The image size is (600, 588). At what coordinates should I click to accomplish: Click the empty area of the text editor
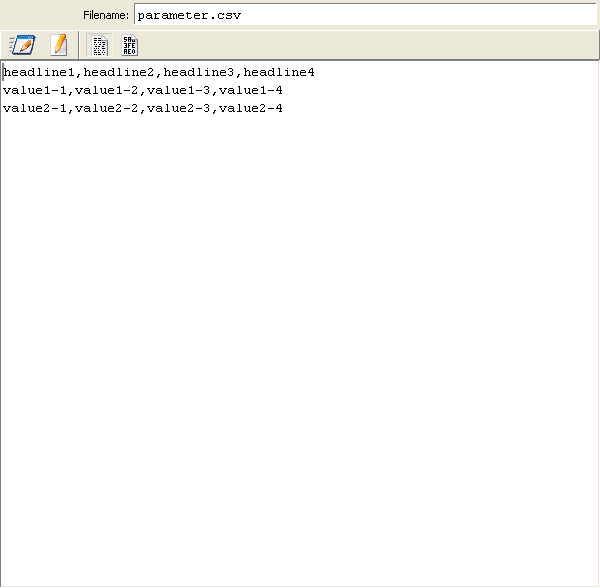tap(300, 350)
